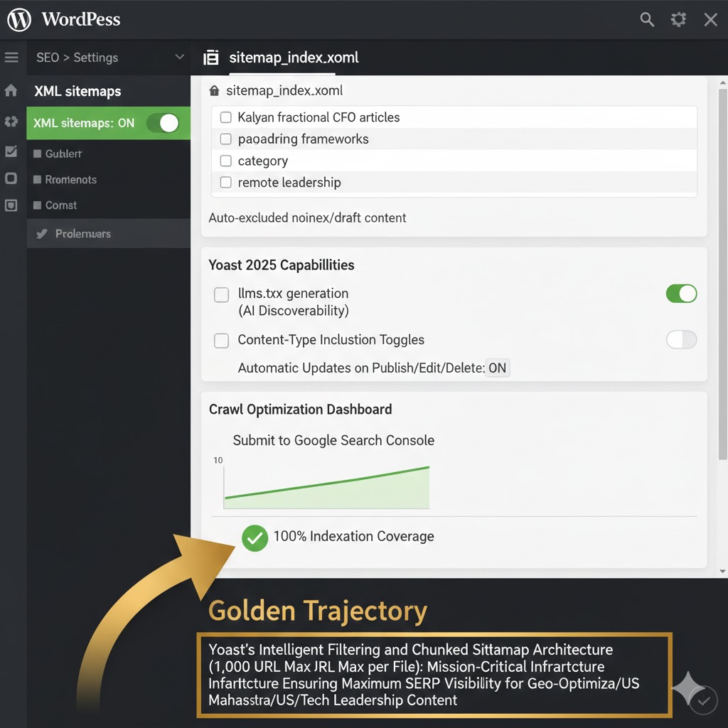The height and width of the screenshot is (728, 728).
Task: Click 'Auto-excluded noinex/draft content' text
Action: click(x=307, y=218)
